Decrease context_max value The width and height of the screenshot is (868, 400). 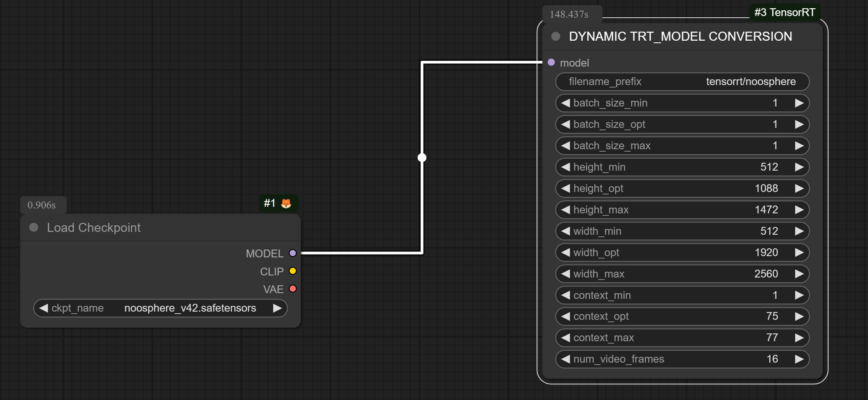[565, 338]
